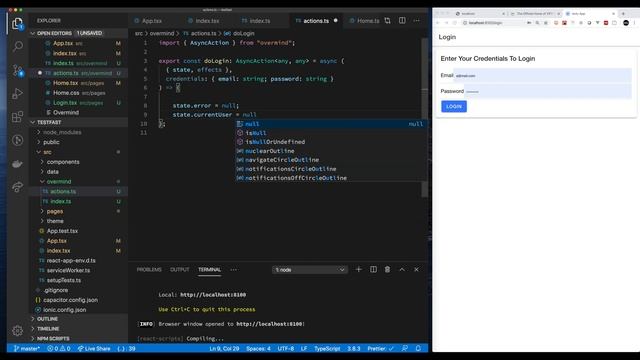
Task: Split the editor to the right
Action: click(402, 20)
